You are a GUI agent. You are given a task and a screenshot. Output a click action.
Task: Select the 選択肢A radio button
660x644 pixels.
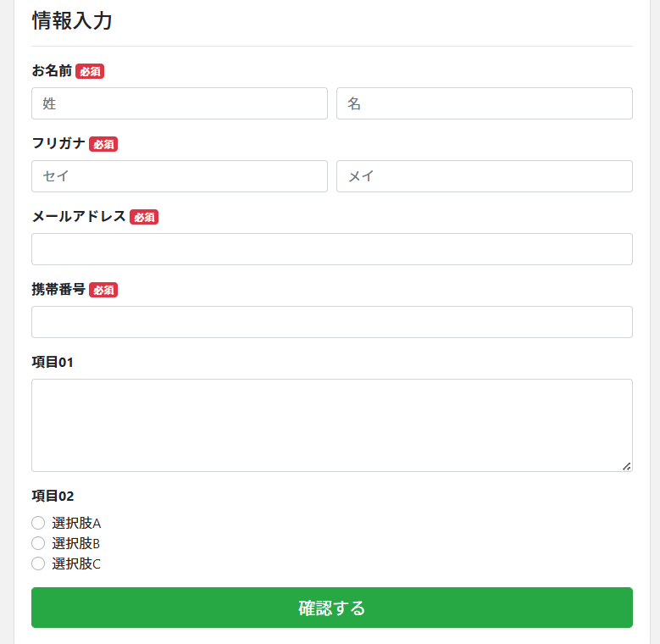click(x=38, y=523)
